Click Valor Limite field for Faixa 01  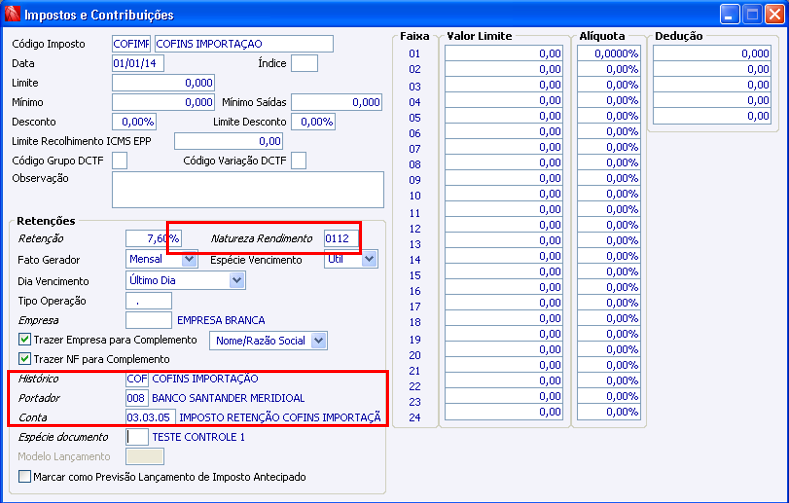click(504, 53)
